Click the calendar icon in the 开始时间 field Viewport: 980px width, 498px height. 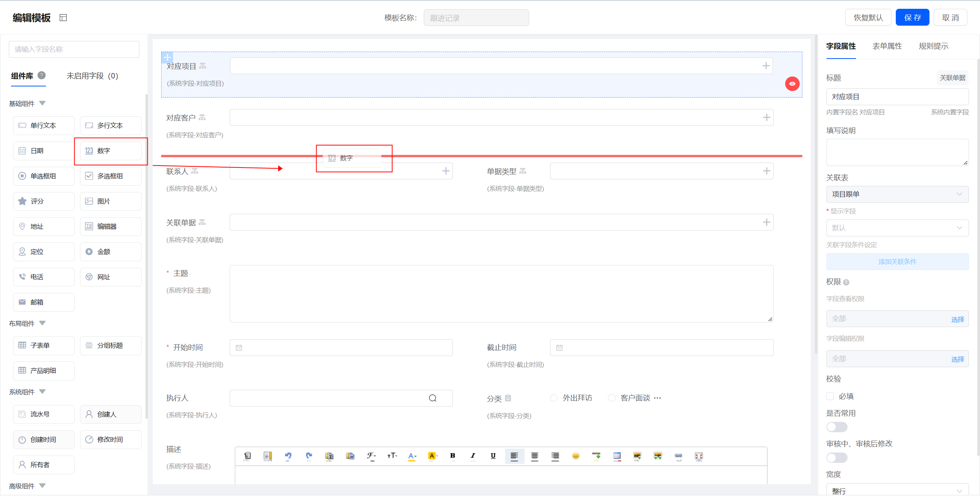click(x=239, y=348)
